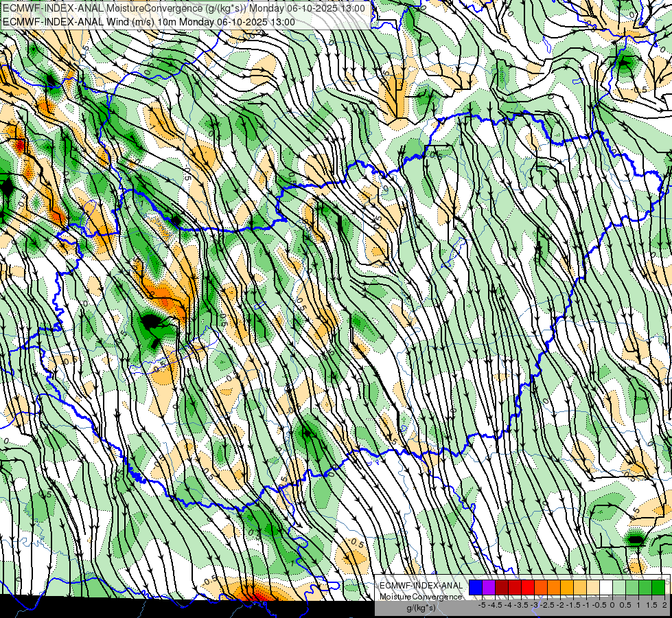Click the g/(kg*s) unit label in the legend
672x618 pixels.
click(421, 608)
